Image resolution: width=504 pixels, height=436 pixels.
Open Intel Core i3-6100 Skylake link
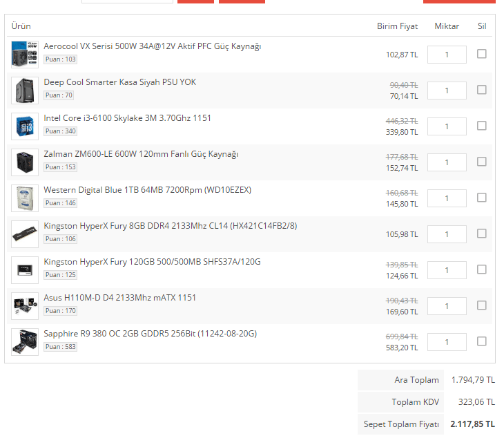(127, 118)
